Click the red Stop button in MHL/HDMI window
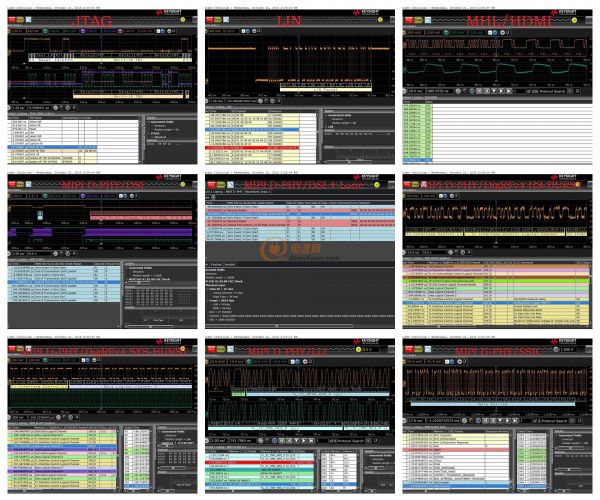 [x=409, y=21]
